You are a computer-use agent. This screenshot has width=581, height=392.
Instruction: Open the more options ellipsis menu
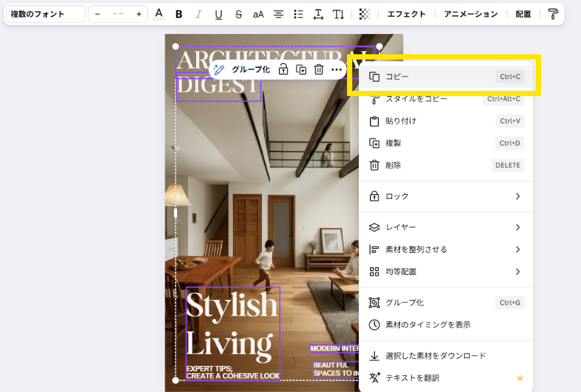pyautogui.click(x=336, y=69)
